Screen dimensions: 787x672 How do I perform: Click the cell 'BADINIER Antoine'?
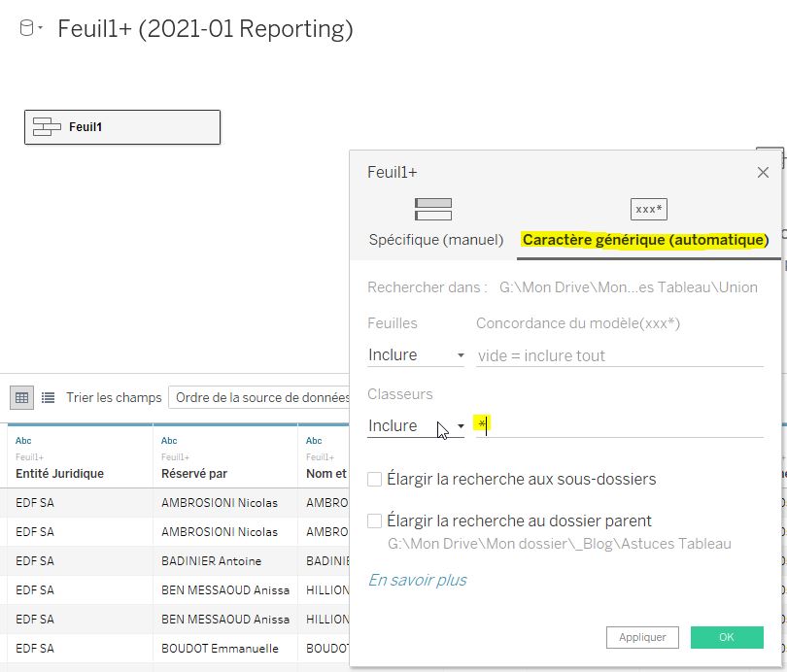click(x=211, y=561)
